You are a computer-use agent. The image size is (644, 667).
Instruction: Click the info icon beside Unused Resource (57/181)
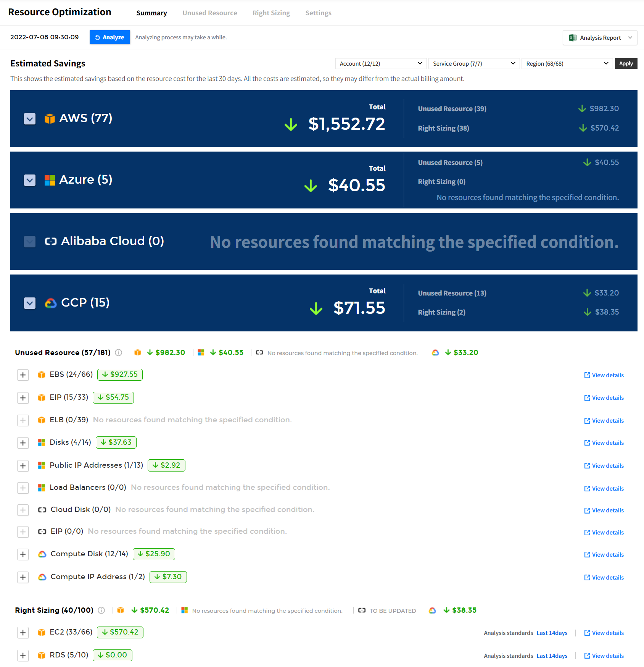(x=119, y=352)
